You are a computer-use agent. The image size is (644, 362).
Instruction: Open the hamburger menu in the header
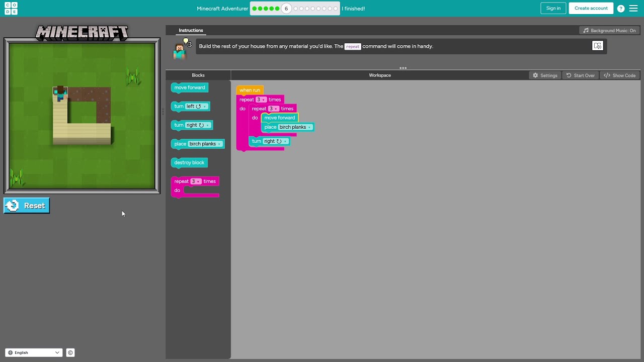click(633, 9)
